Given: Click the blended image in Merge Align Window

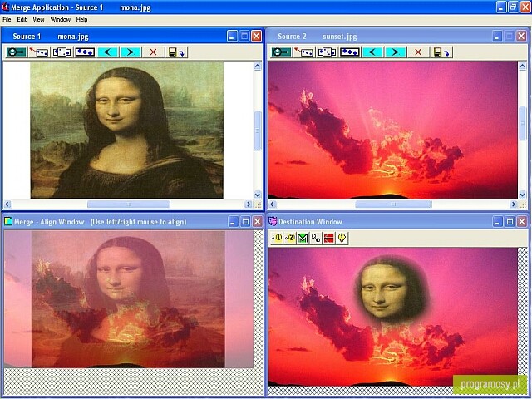Looking at the screenshot, I should [x=128, y=299].
